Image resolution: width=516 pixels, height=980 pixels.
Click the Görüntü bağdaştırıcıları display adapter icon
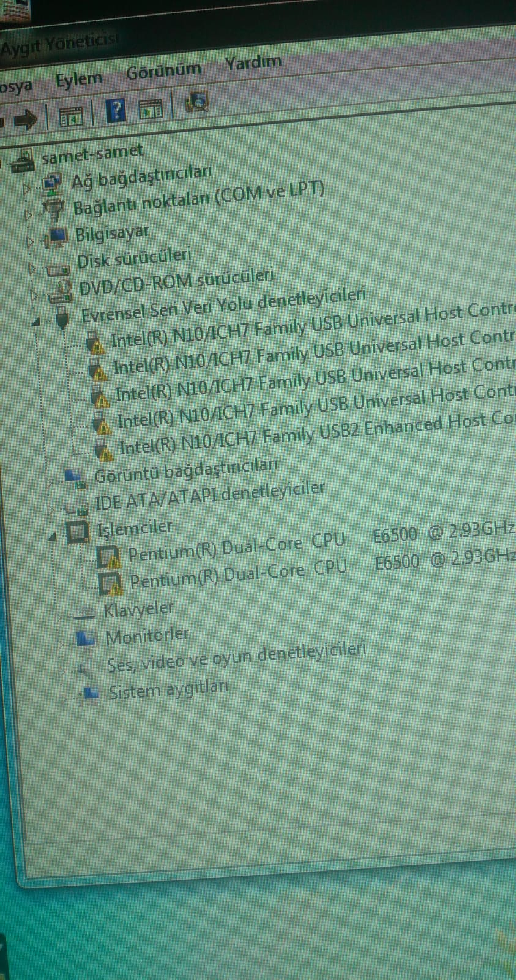(x=74, y=478)
